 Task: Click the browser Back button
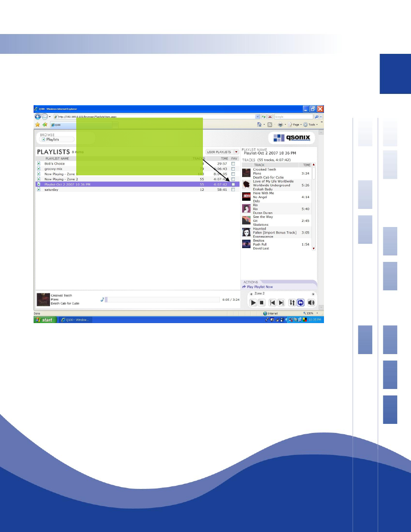point(37,116)
